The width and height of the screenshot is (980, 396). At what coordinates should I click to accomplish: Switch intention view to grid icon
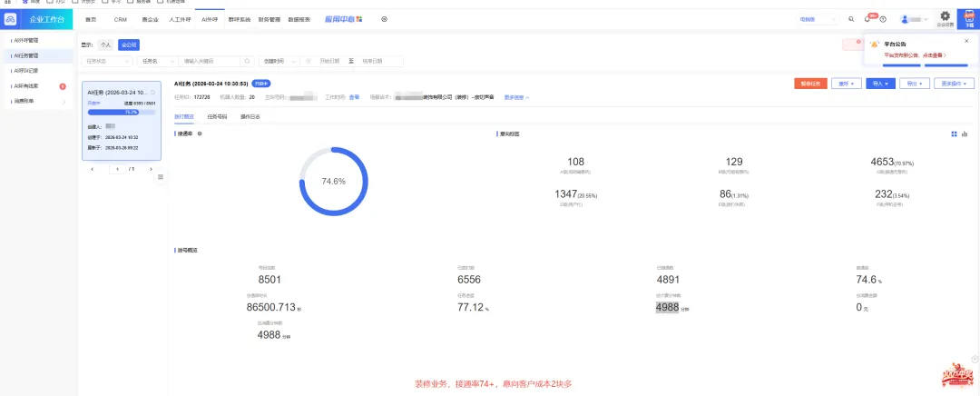955,134
